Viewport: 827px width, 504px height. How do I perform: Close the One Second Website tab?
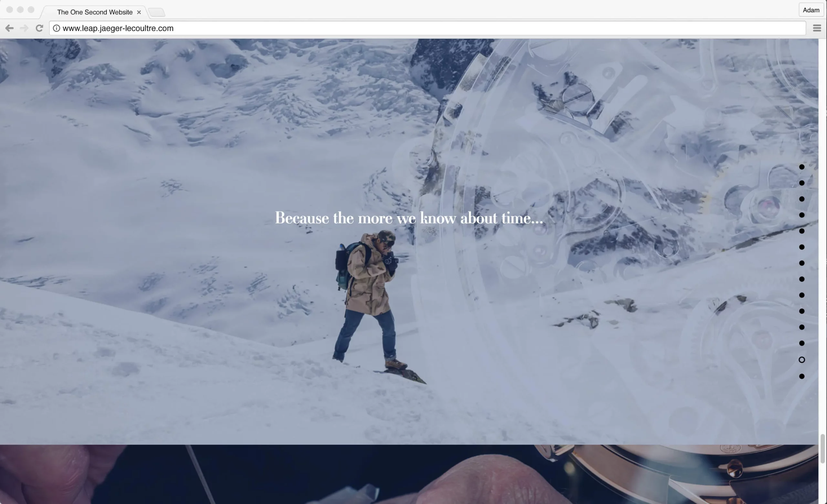tap(139, 12)
